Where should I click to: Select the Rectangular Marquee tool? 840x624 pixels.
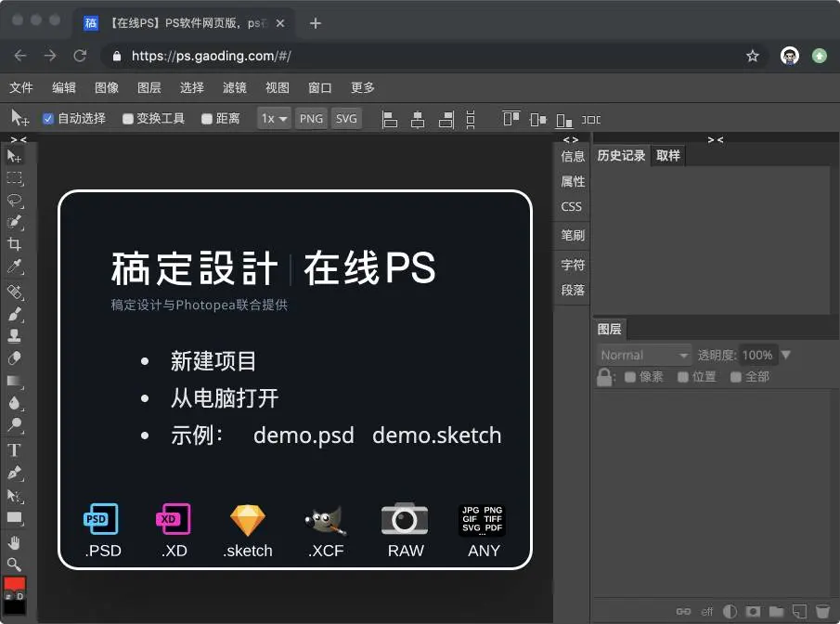[x=15, y=178]
